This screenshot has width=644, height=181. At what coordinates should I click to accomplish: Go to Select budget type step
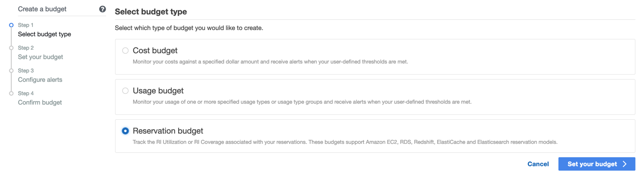tap(44, 34)
